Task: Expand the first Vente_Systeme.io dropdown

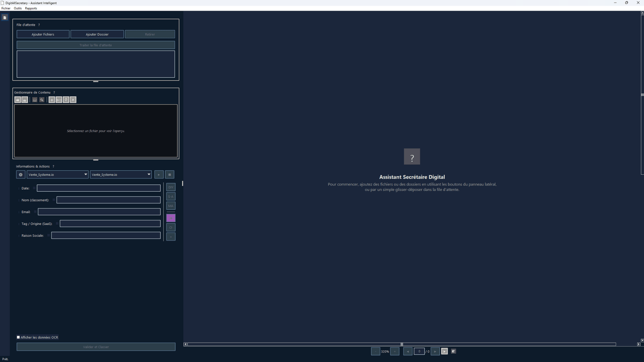Action: pos(58,175)
